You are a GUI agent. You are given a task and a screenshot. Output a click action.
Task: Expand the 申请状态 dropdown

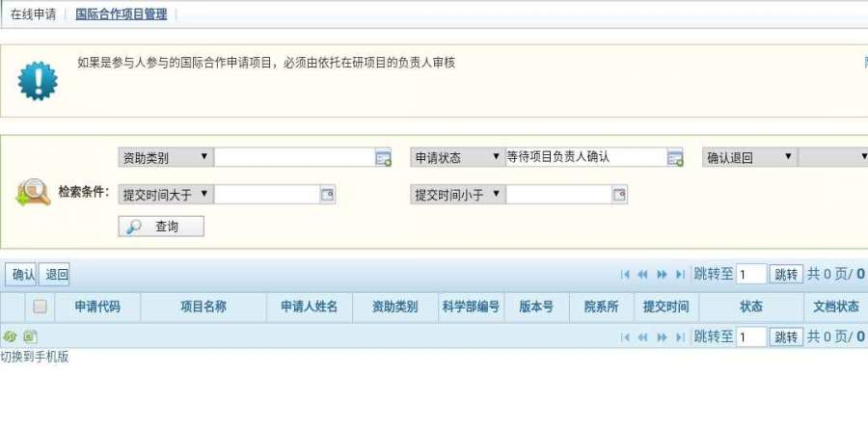tap(458, 157)
